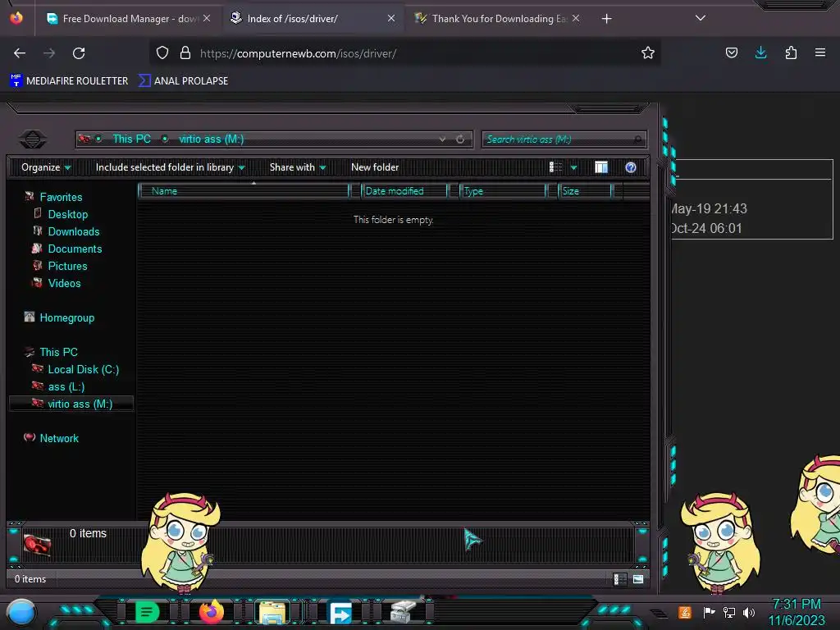Viewport: 840px width, 630px height.
Task: Click the Search virtio ass (M:) box
Action: (564, 139)
